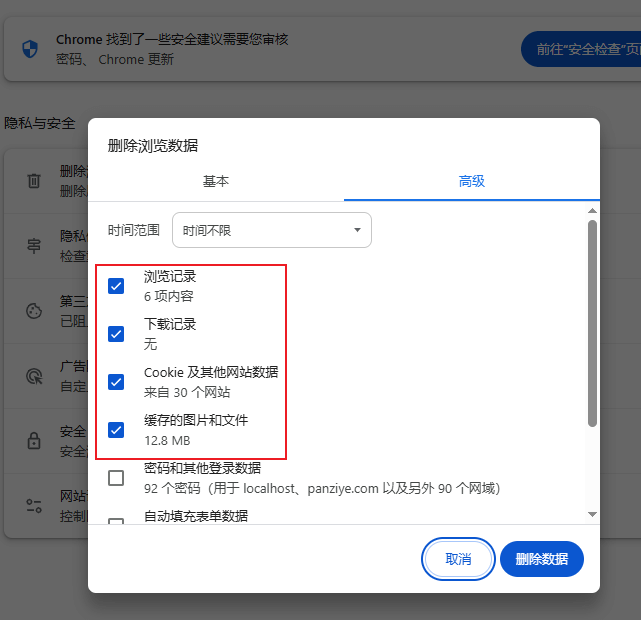Click the 12.8 MB text

click(x=167, y=441)
